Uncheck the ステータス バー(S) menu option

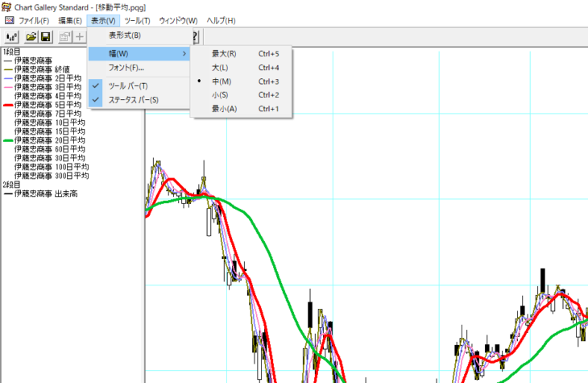133,100
